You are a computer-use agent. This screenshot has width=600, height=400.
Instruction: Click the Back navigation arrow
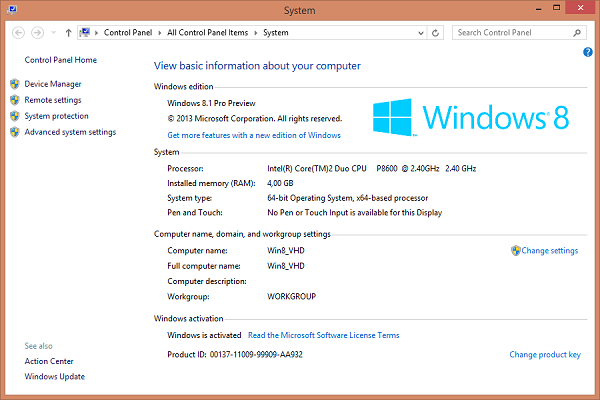pos(18,33)
